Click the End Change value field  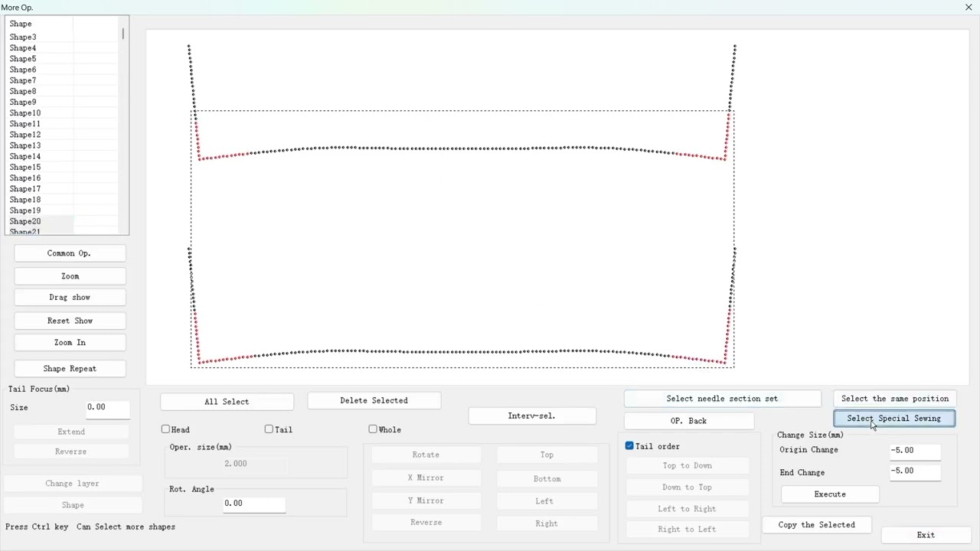click(915, 471)
